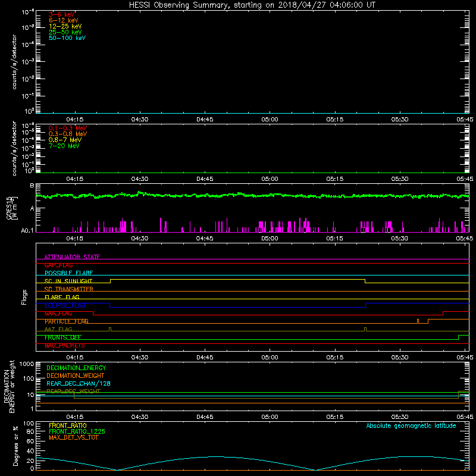Select the DECIMATION_ENERGY legend text

click(76, 368)
